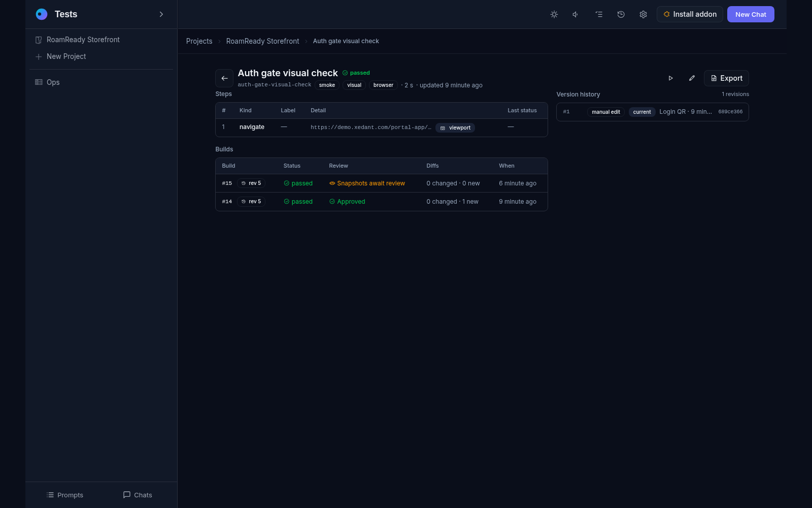Screen dimensions: 812x508
Task: Start a New Chat
Action: tap(751, 14)
